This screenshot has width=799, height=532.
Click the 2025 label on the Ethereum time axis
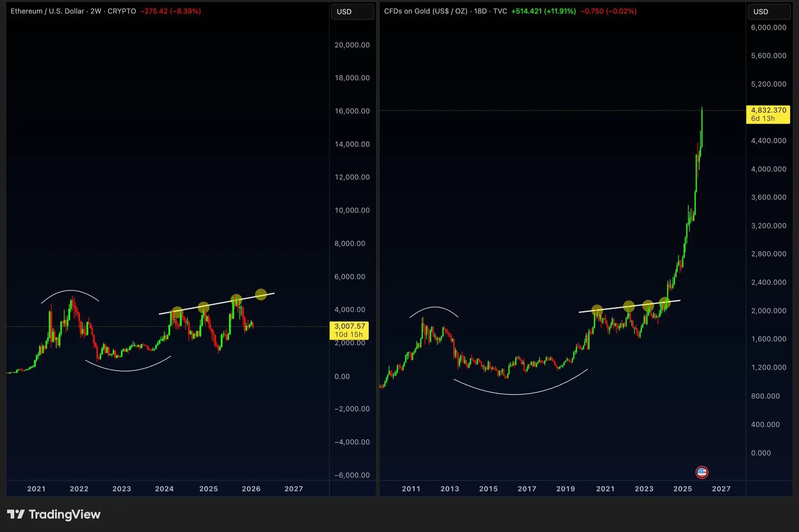(208, 489)
